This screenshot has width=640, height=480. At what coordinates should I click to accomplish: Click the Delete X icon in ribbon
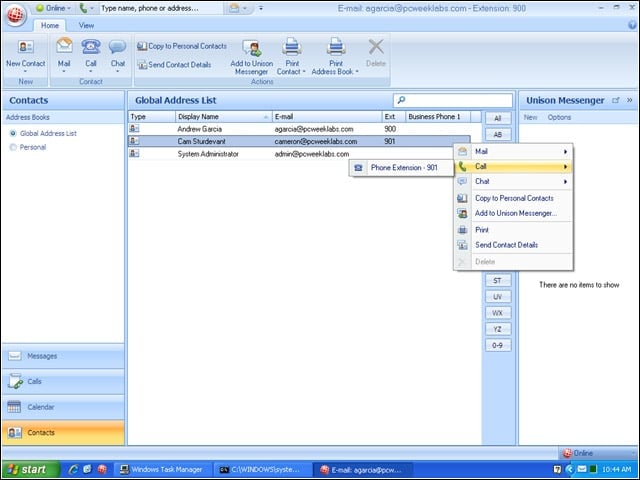pyautogui.click(x=376, y=47)
